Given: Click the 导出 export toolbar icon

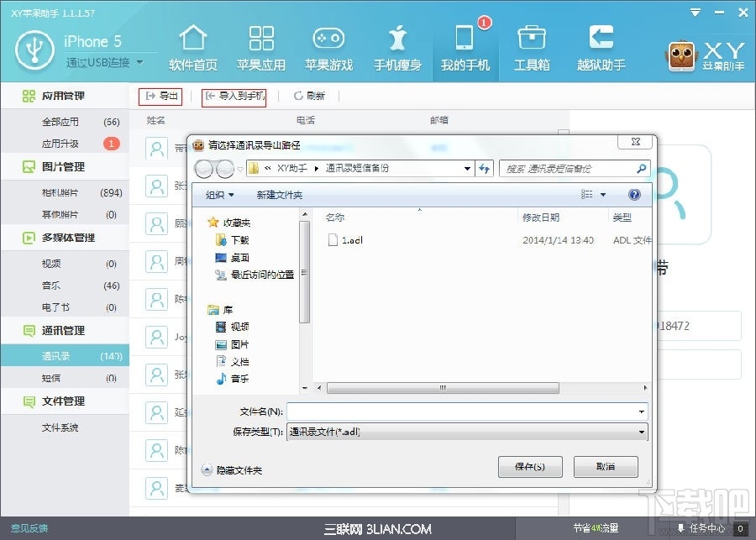Looking at the screenshot, I should [160, 97].
